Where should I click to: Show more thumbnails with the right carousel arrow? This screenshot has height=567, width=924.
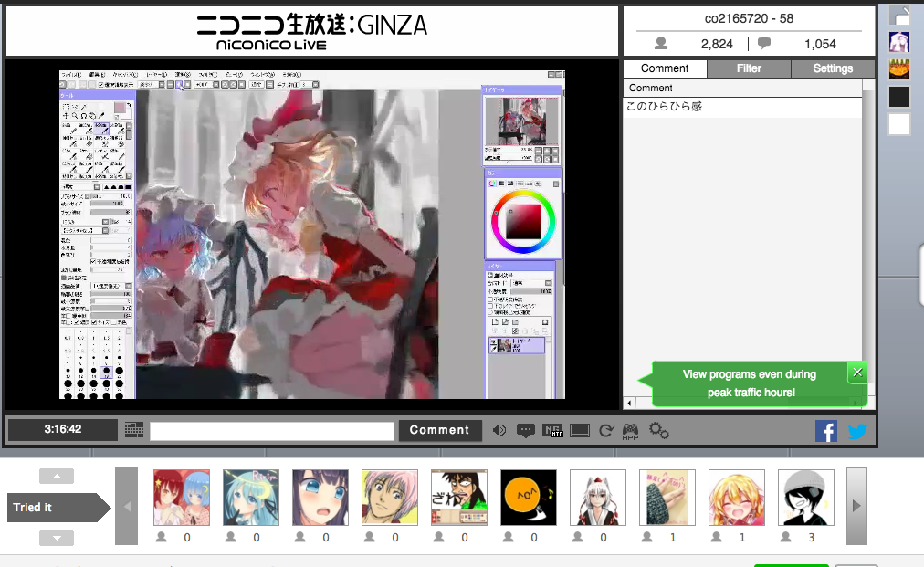[x=856, y=506]
